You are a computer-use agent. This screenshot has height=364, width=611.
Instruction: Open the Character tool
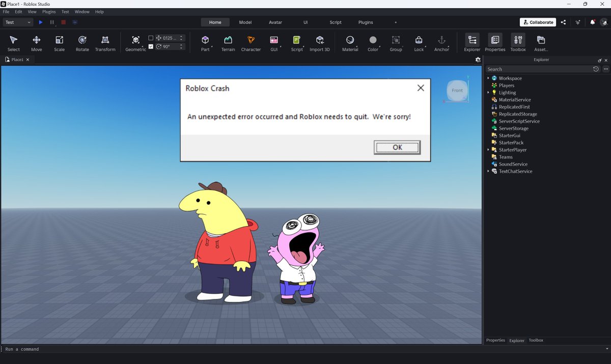tap(251, 43)
